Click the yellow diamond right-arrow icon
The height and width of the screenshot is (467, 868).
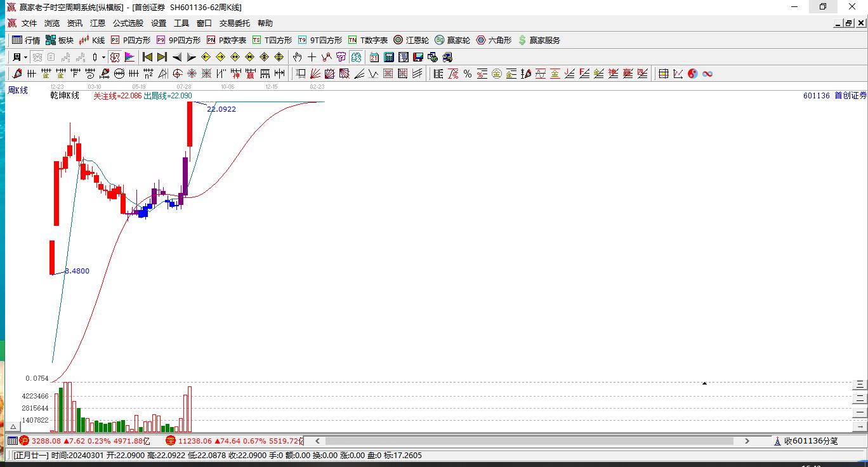tap(220, 57)
